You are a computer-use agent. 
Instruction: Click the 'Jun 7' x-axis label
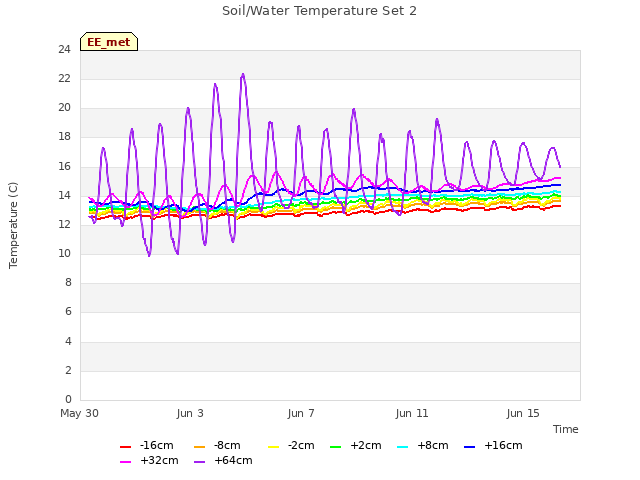pos(301,413)
